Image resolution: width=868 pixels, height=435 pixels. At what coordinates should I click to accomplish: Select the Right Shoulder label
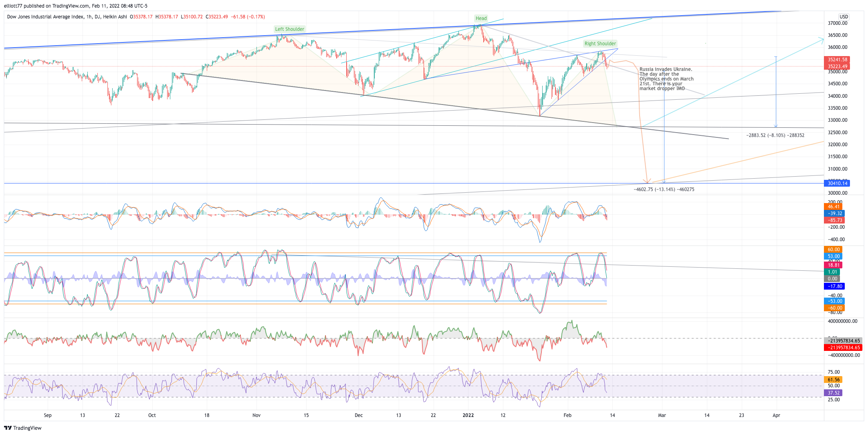point(600,44)
